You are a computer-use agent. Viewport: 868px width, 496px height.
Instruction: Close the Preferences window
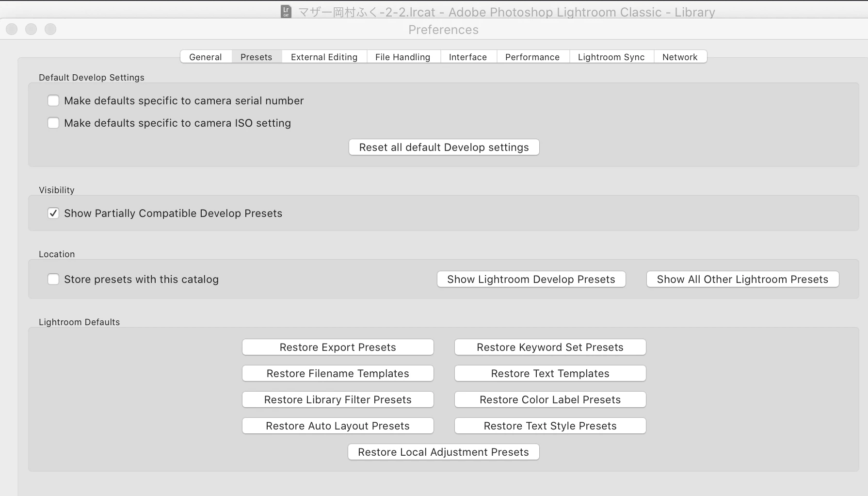coord(12,29)
